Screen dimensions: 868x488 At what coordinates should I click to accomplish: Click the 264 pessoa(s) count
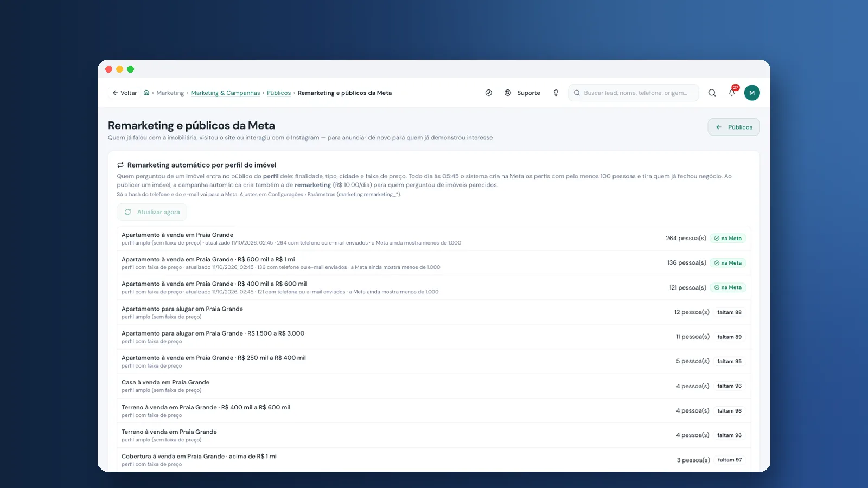tap(686, 238)
